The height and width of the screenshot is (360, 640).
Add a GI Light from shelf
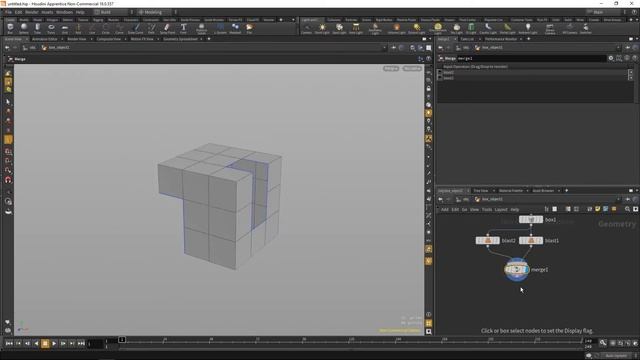click(x=471, y=29)
